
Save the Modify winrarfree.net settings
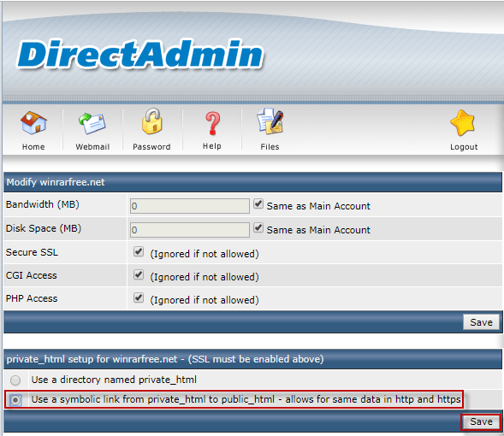(x=481, y=322)
